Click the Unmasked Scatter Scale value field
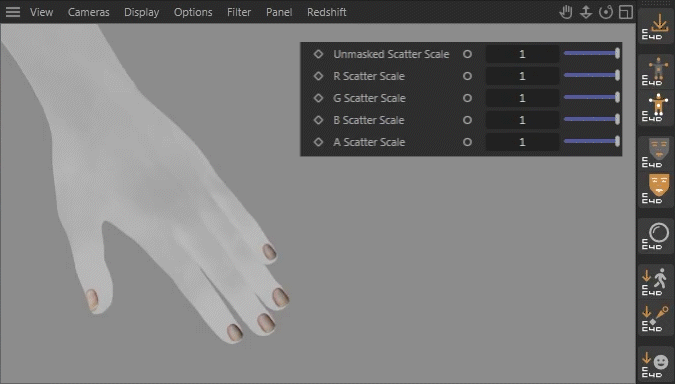Viewport: 675px width, 384px height. pyautogui.click(x=523, y=54)
